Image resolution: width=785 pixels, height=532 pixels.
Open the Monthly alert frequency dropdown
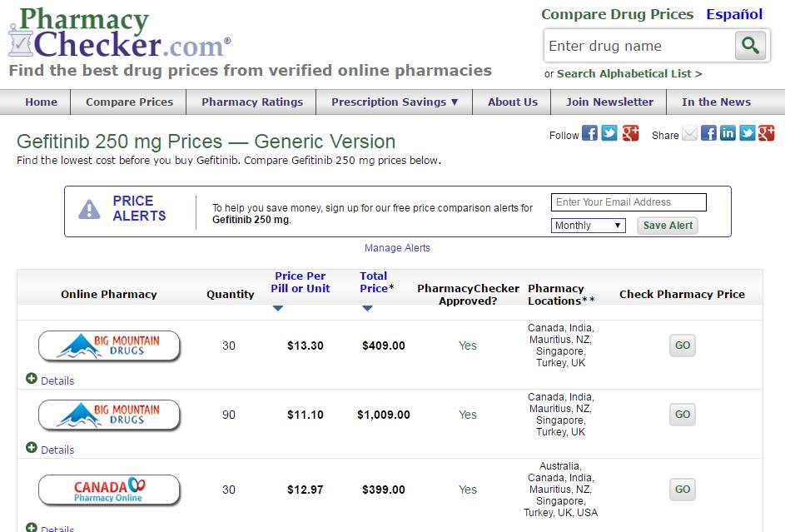(x=588, y=226)
